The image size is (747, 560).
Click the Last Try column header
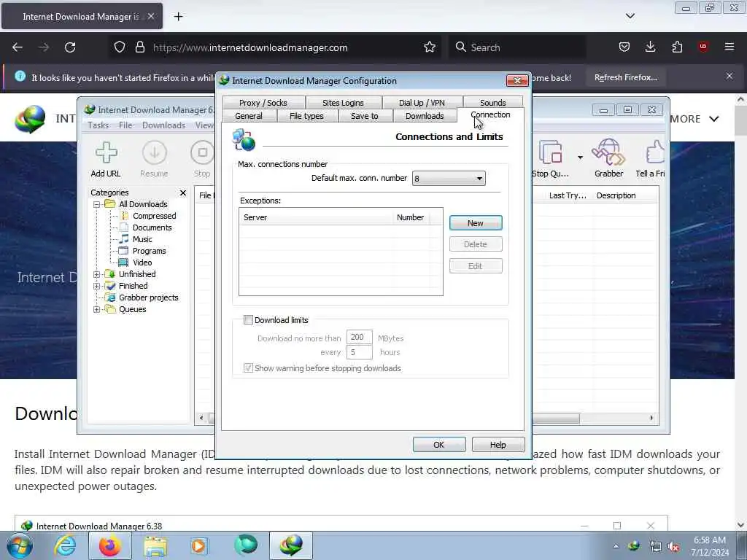(x=568, y=195)
